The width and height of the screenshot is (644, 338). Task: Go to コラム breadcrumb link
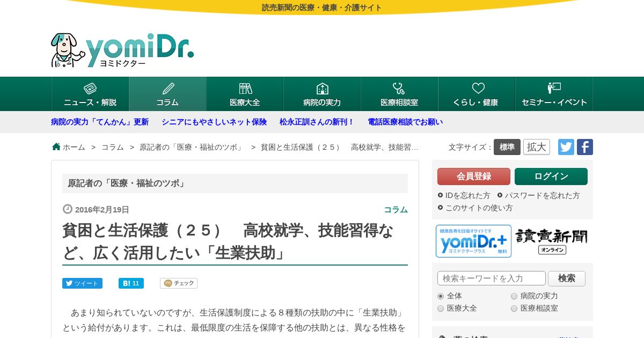(113, 147)
